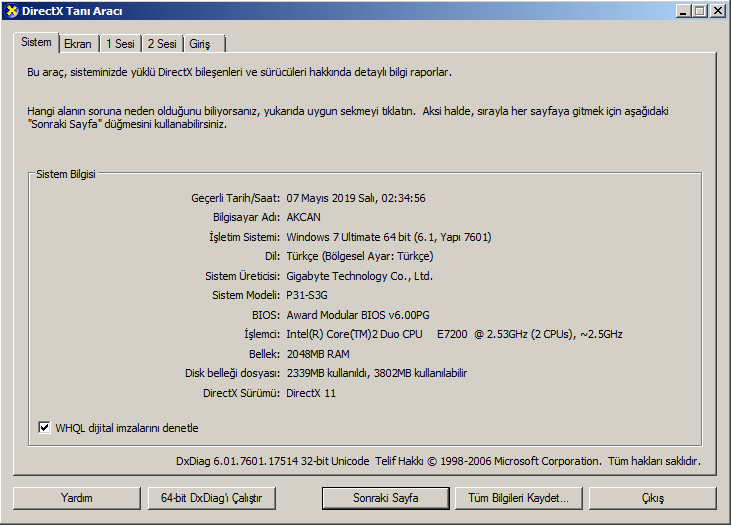
Task: Click the Dil label
Action: pos(272,256)
